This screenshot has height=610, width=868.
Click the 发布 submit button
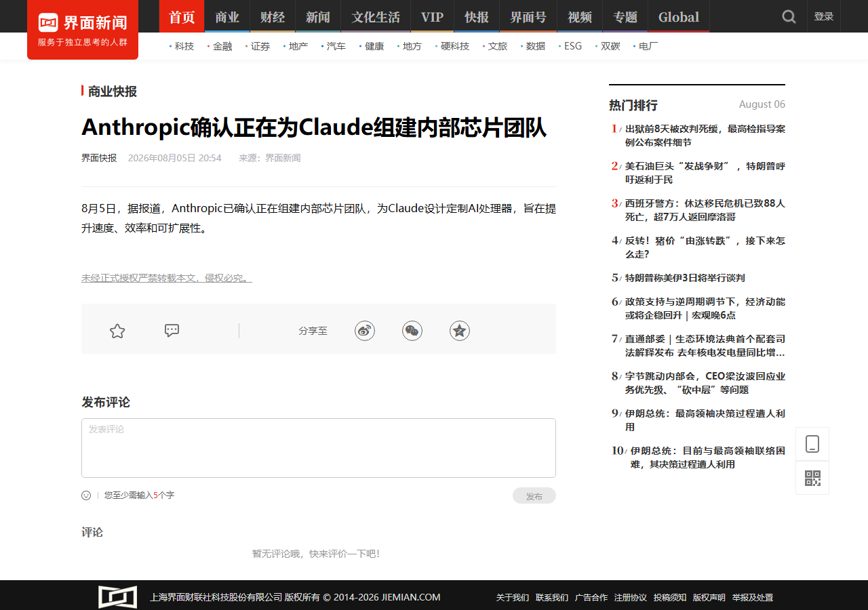534,495
